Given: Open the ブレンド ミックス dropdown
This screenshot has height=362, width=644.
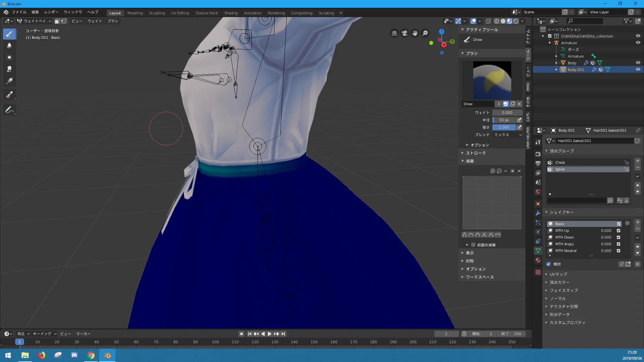Looking at the screenshot, I should [x=507, y=135].
